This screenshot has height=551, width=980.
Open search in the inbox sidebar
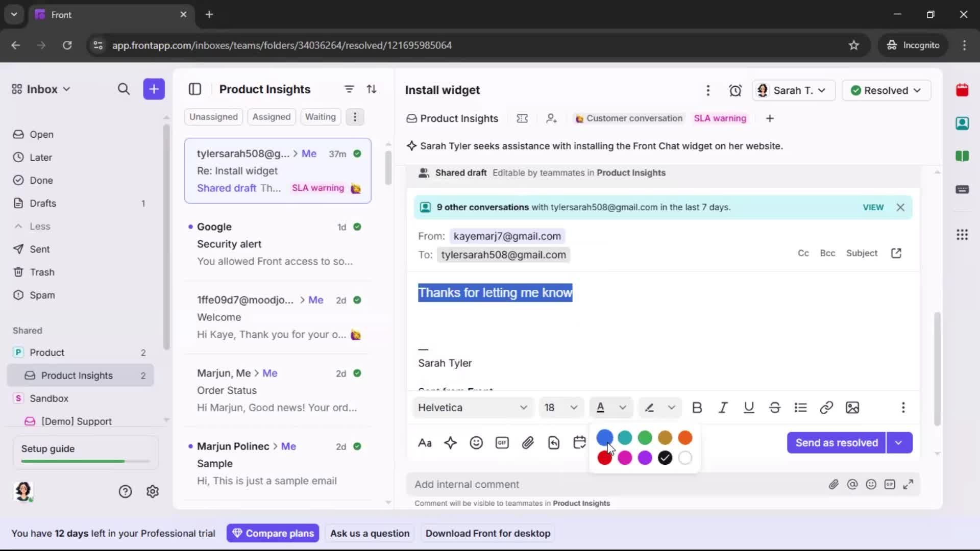click(124, 89)
